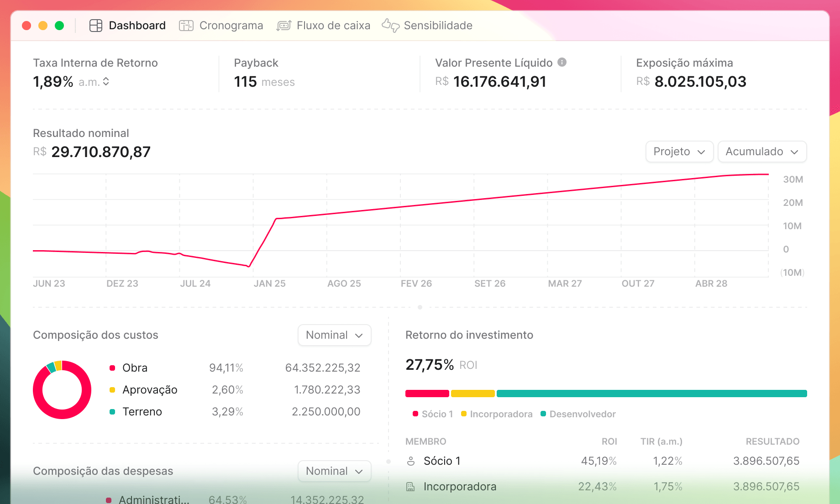Image resolution: width=840 pixels, height=504 pixels.
Task: Click the Sócio 1 member row
Action: pos(603,461)
